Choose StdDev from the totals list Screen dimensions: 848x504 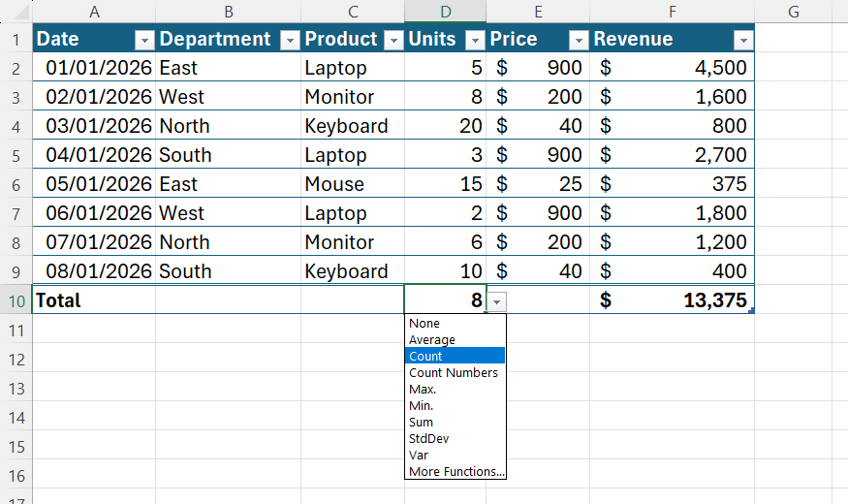455,438
